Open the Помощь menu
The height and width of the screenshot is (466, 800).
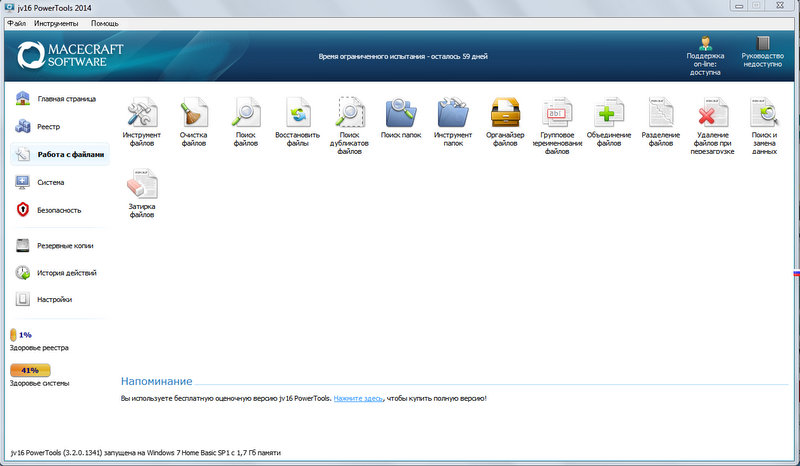pos(105,23)
